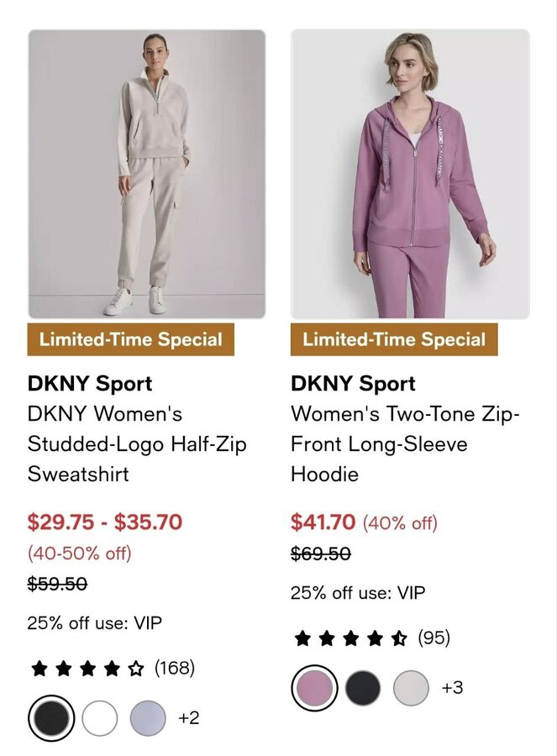This screenshot has width=557, height=756.
Task: Open Women's Two-Tone Zip-Front Long-Sleeve Hoodie title
Action: coord(406,444)
